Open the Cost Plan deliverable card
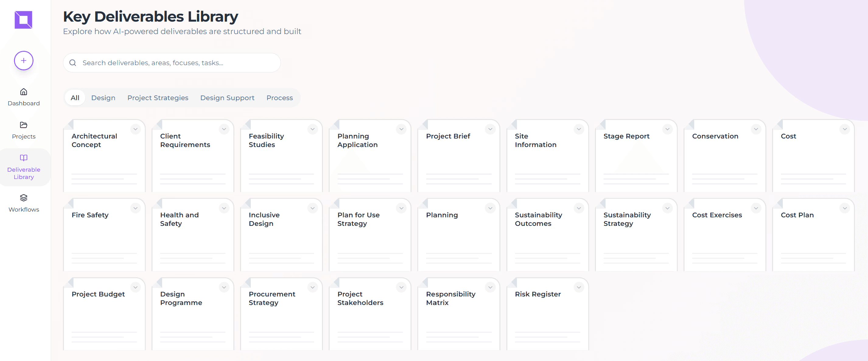The height and width of the screenshot is (361, 868). click(814, 235)
